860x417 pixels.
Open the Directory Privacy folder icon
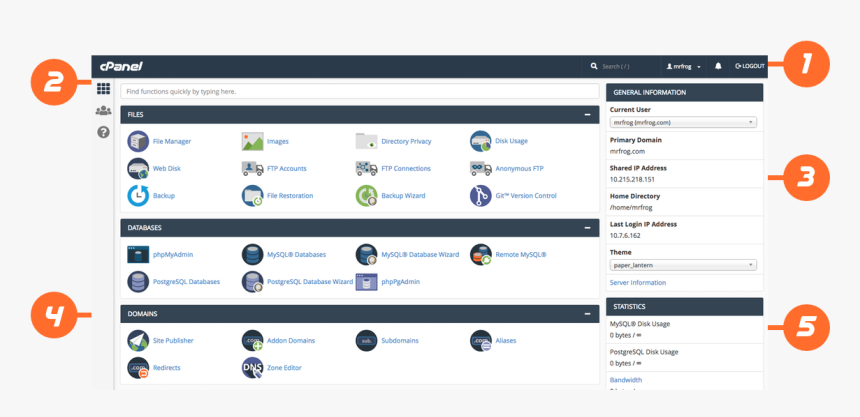coord(366,142)
